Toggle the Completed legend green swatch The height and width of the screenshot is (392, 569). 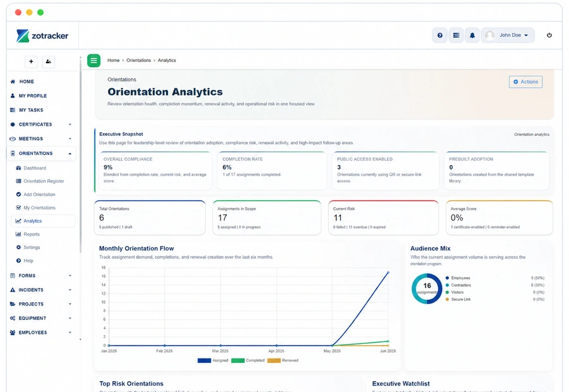pyautogui.click(x=238, y=360)
